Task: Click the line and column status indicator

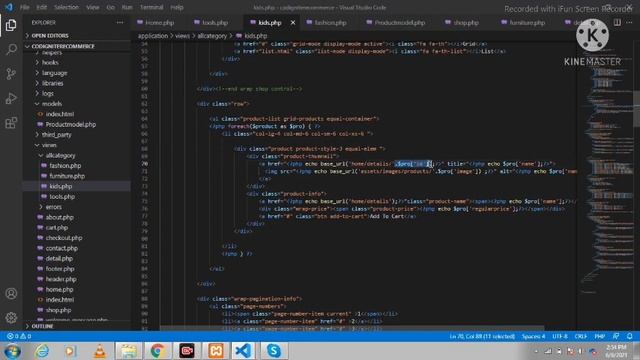Action: (482, 336)
